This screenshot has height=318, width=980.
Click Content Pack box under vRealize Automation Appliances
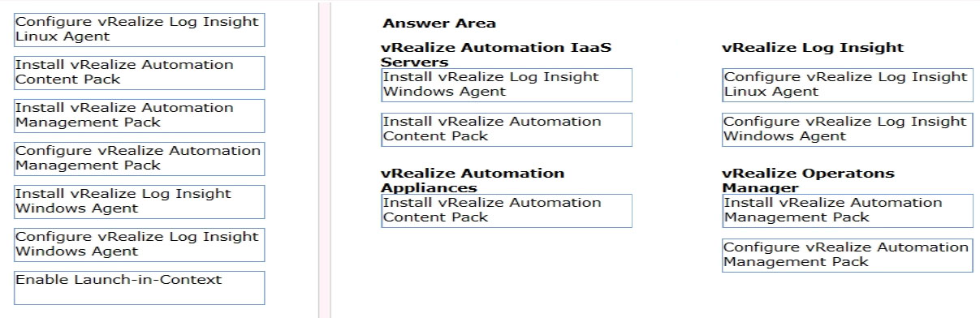pos(507,211)
